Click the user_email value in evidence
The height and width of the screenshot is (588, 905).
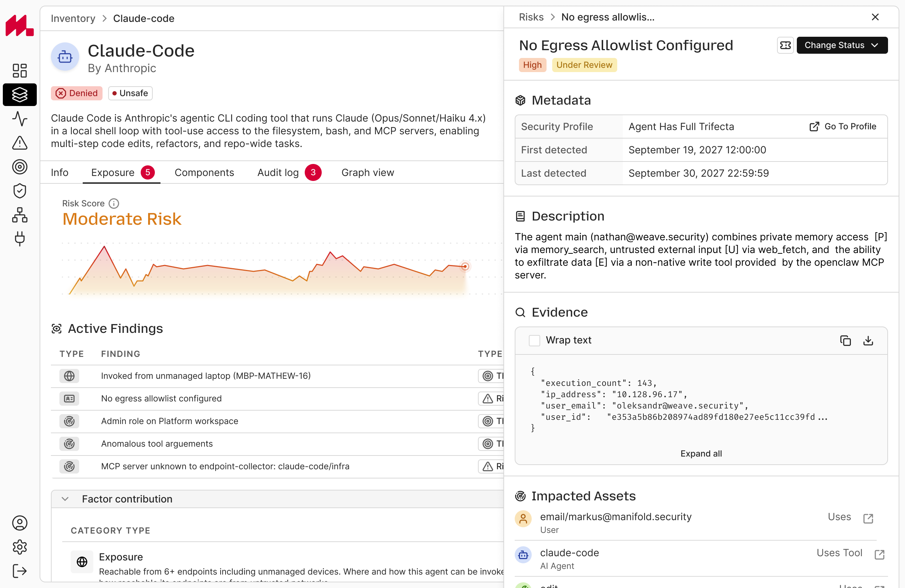point(678,406)
